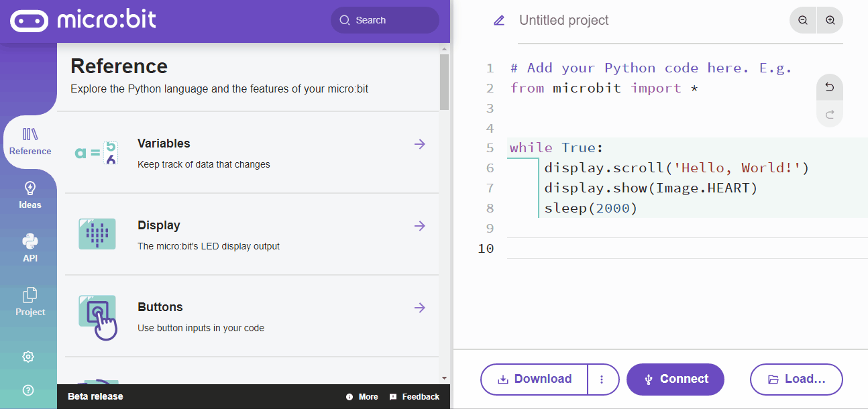Zoom out the editor text
This screenshot has height=409, width=868.
point(803,20)
